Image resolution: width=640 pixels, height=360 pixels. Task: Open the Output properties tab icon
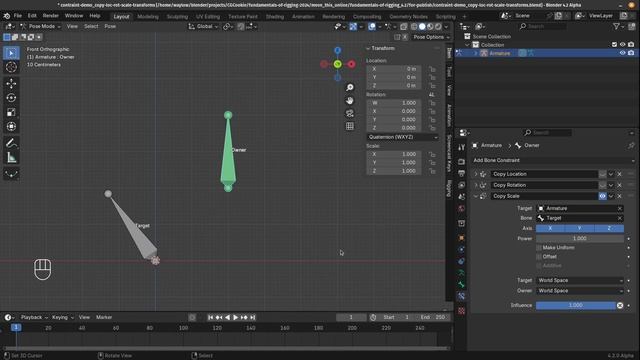tap(461, 173)
